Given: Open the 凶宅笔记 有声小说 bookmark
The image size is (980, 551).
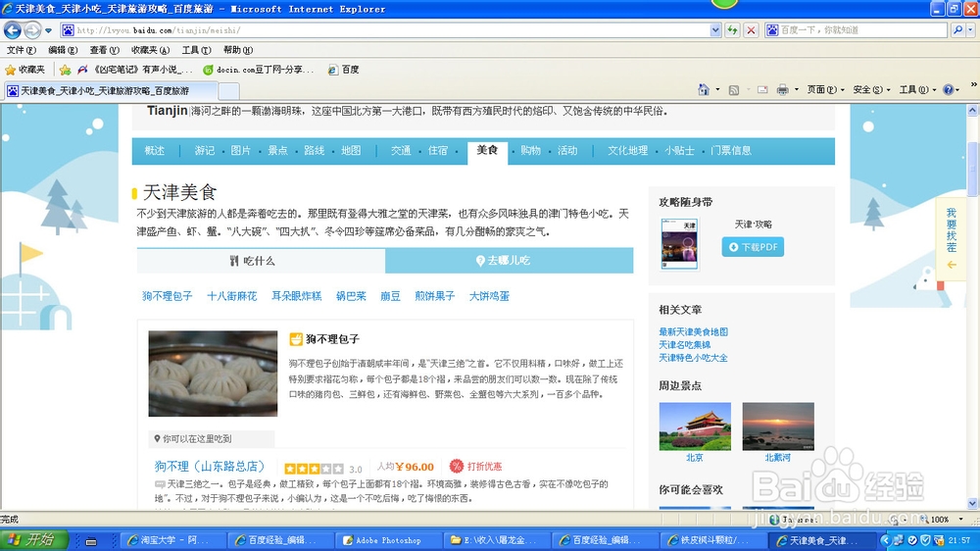Looking at the screenshot, I should [134, 70].
